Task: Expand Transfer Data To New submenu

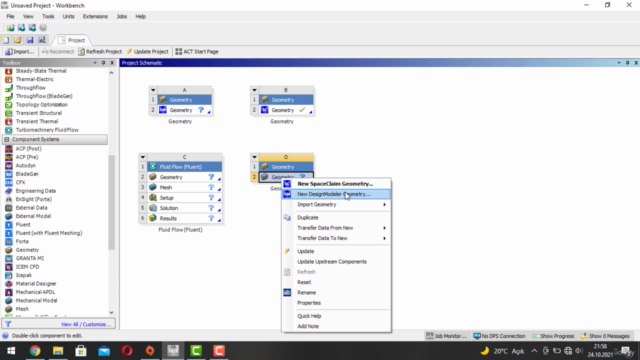Action: click(336, 238)
